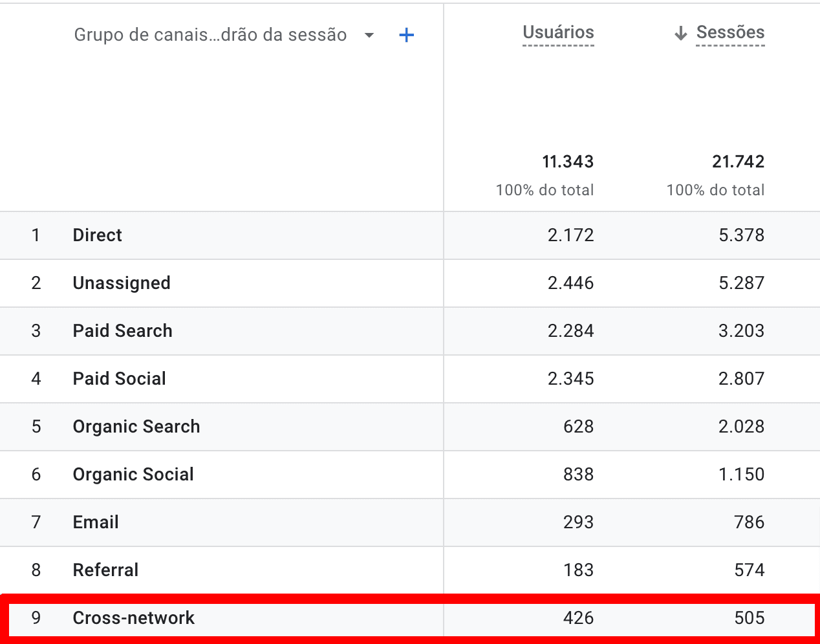Pick the Paid Social channel label
Screen dimensions: 820x644
tap(119, 379)
